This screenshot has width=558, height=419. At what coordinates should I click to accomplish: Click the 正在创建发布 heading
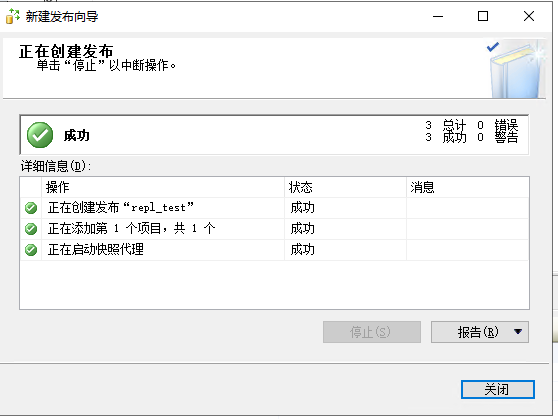[x=66, y=52]
